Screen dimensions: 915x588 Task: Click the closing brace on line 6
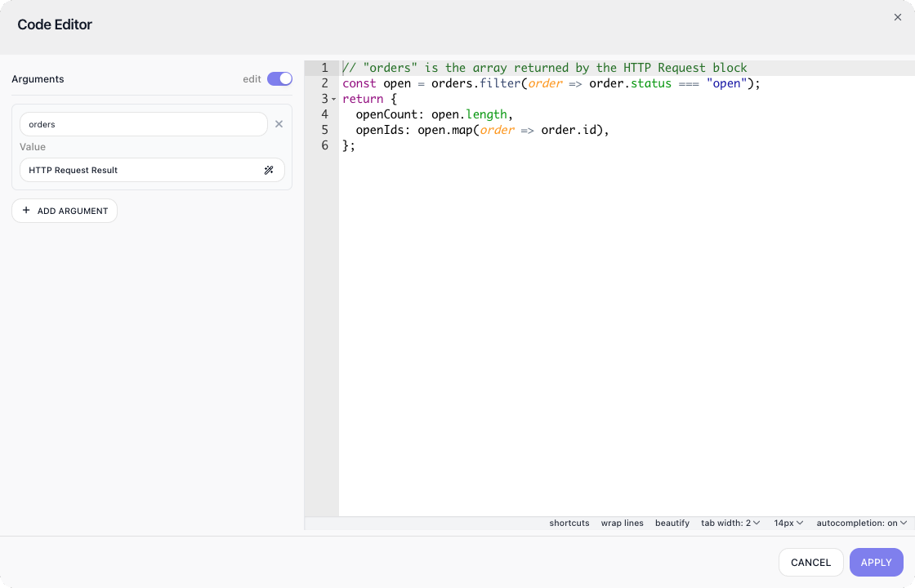point(346,145)
